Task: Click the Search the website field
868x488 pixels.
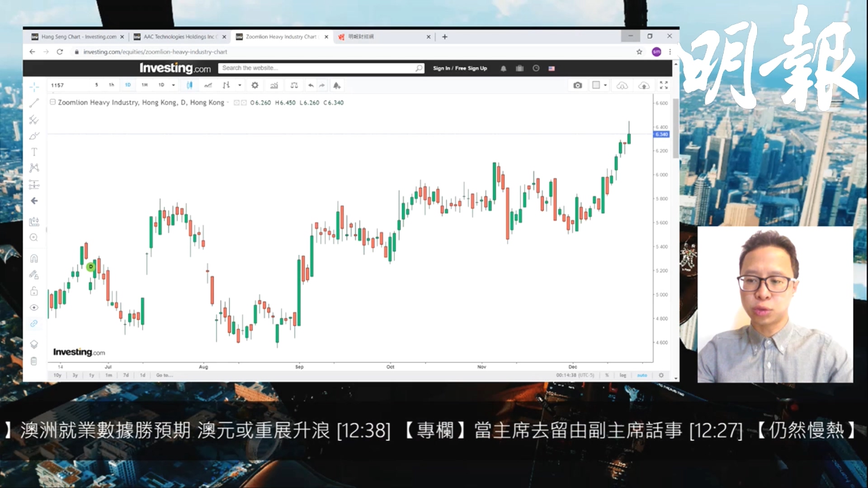Action: point(321,68)
